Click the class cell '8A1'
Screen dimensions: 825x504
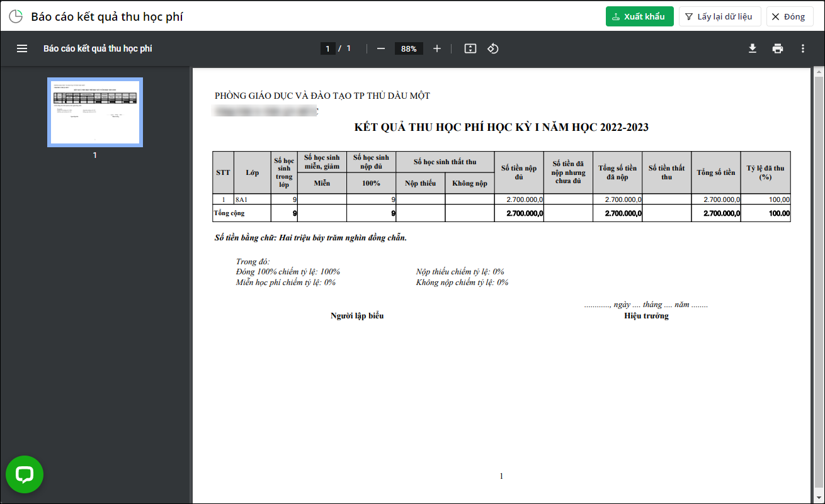[253, 199]
